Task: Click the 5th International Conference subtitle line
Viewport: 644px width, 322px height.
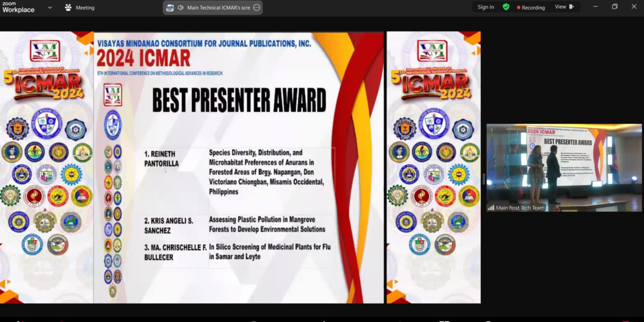Action: (x=160, y=73)
